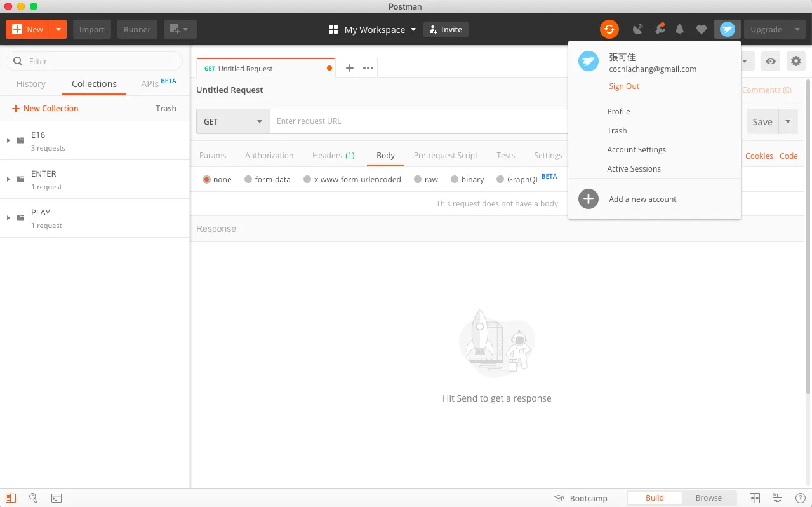Click the user avatar icon in header

pos(728,29)
